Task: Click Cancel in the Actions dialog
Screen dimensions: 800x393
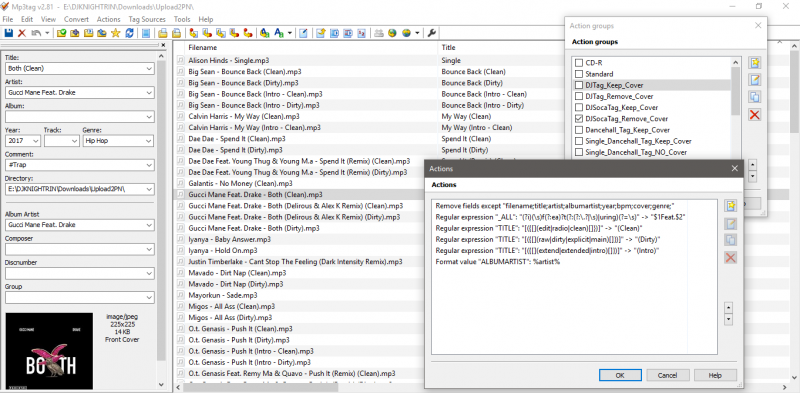Action: (667, 375)
